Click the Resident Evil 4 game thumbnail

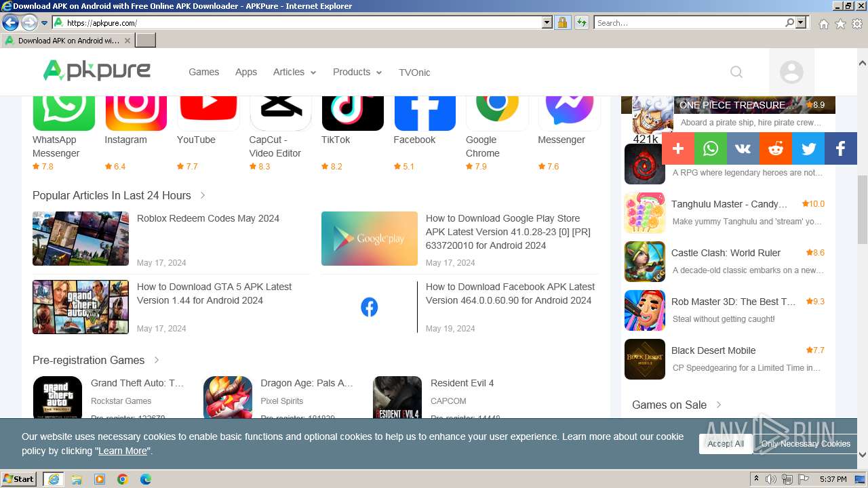(397, 398)
